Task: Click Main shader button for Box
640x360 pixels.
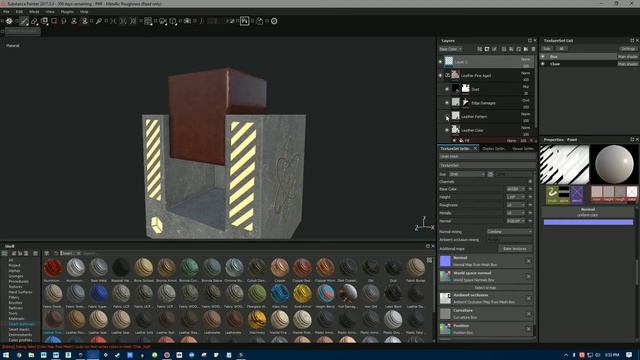Action: click(x=628, y=57)
